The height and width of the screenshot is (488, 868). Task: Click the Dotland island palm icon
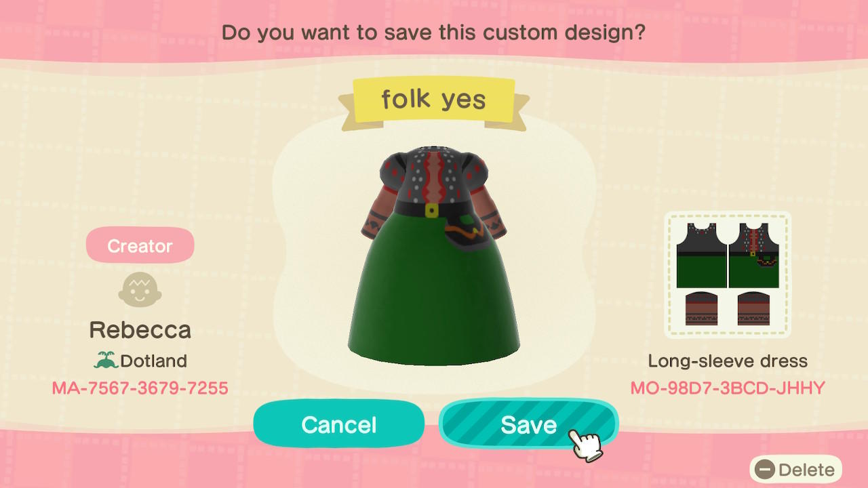(x=106, y=361)
